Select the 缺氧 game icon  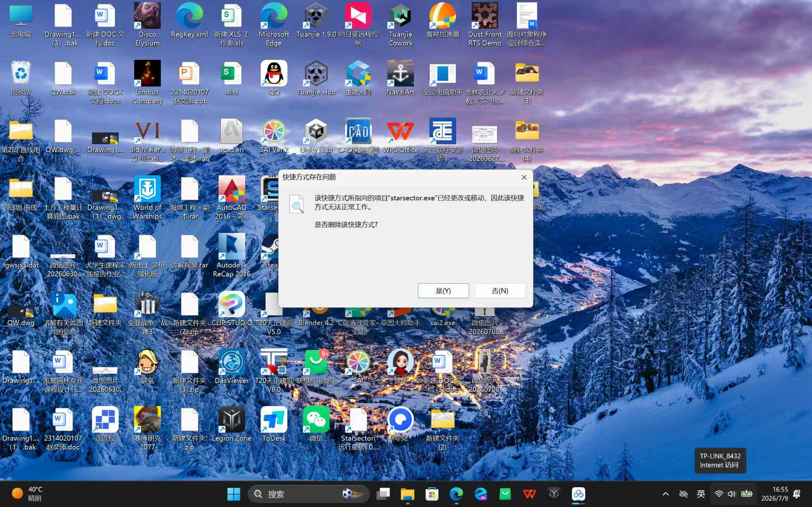[x=147, y=367]
